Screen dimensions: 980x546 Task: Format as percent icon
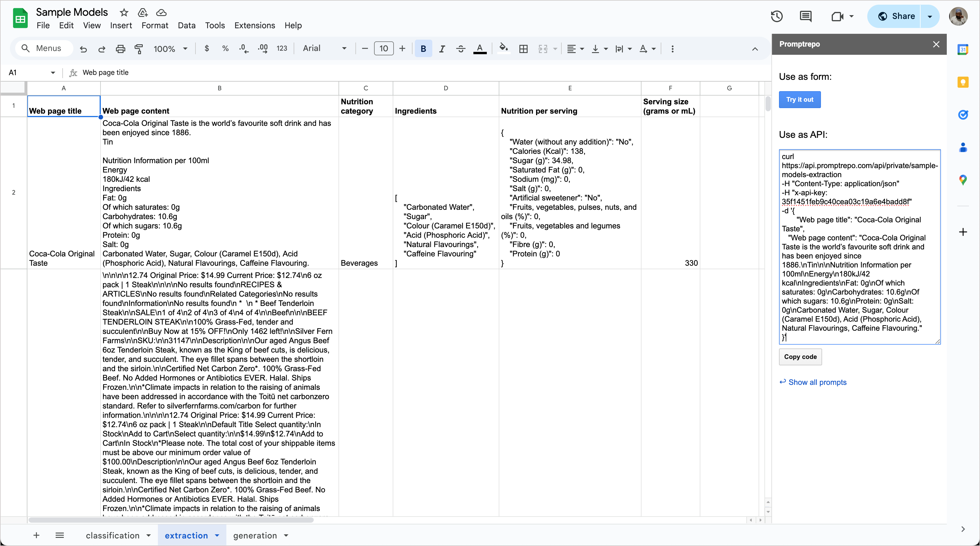click(x=225, y=49)
